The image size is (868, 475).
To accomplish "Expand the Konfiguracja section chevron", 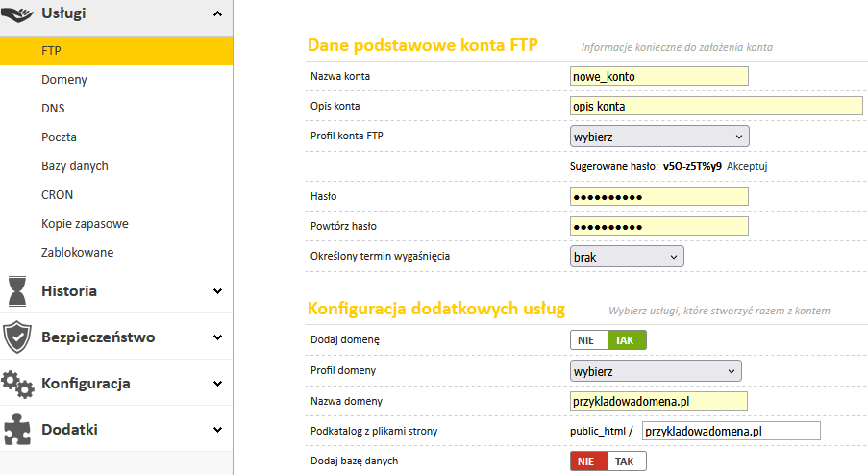I will tap(217, 383).
